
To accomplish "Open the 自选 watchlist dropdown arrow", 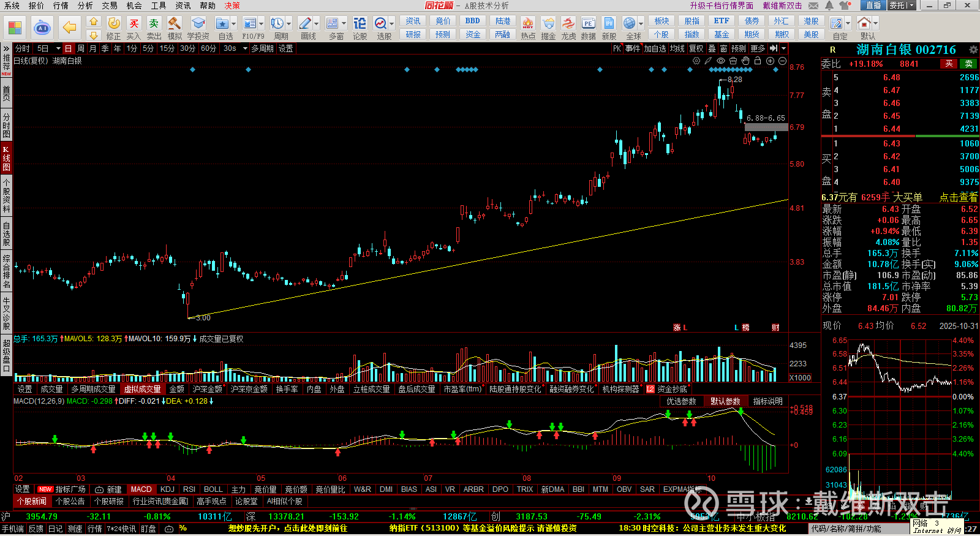I will tap(233, 24).
